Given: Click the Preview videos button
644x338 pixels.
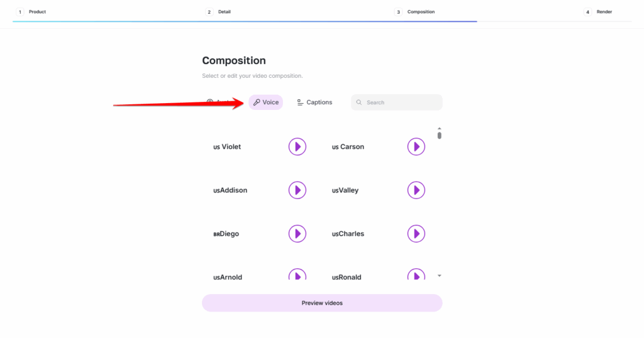Looking at the screenshot, I should pos(322,303).
